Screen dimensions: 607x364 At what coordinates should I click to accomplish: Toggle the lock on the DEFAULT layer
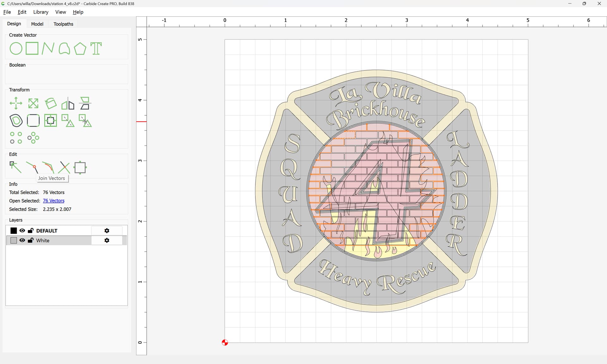31,231
